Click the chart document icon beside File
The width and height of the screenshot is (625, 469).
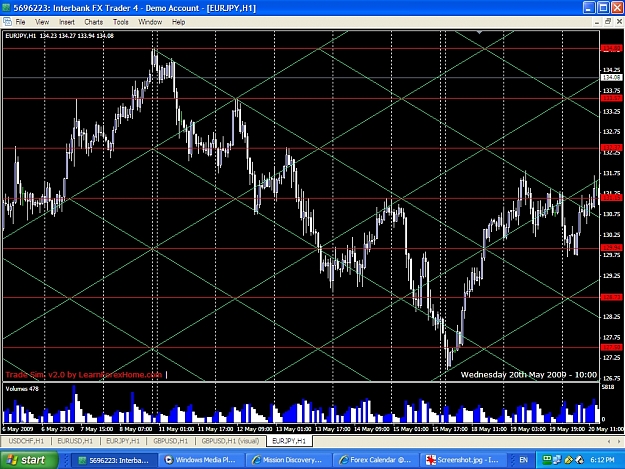coord(7,22)
